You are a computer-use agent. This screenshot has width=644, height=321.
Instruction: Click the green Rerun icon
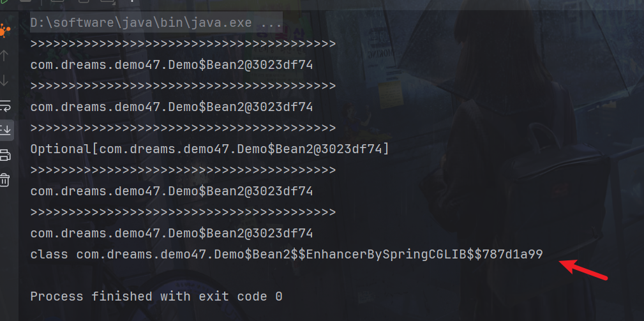(5, 2)
